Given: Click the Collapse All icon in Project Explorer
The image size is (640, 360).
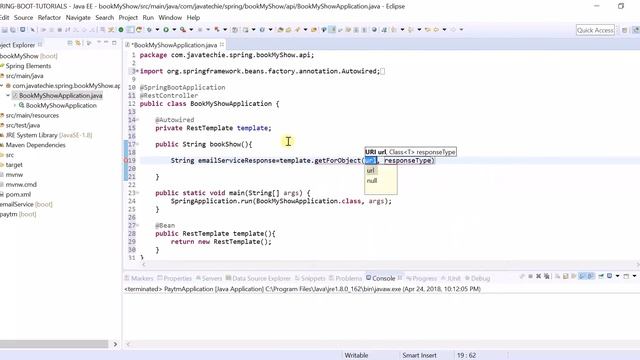Looking at the screenshot, I should coord(70,43).
